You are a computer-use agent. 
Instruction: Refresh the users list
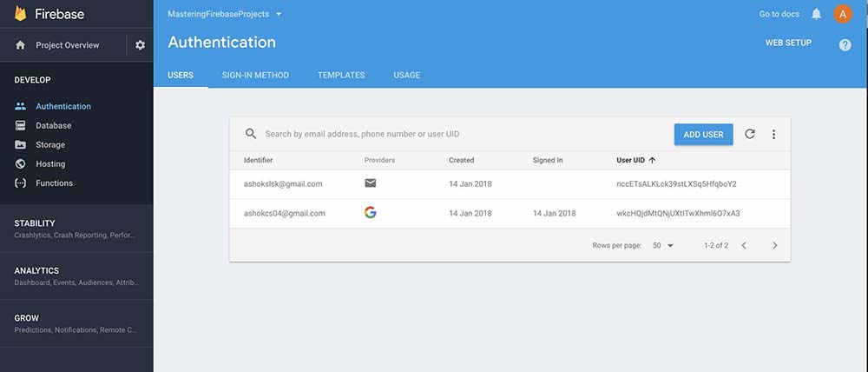[x=750, y=134]
